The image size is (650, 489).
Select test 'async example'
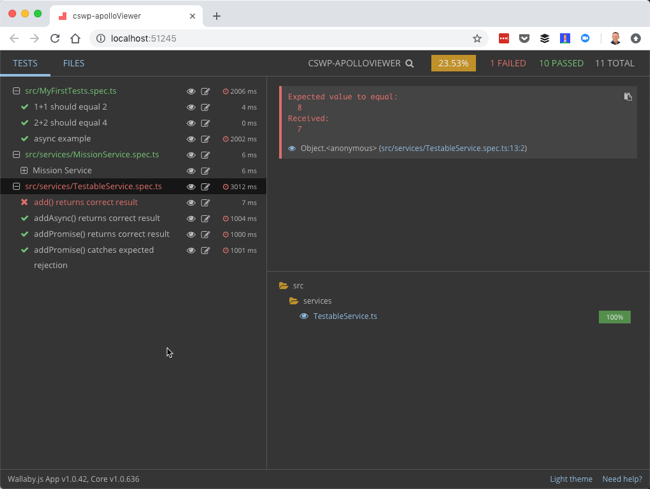[x=62, y=139]
